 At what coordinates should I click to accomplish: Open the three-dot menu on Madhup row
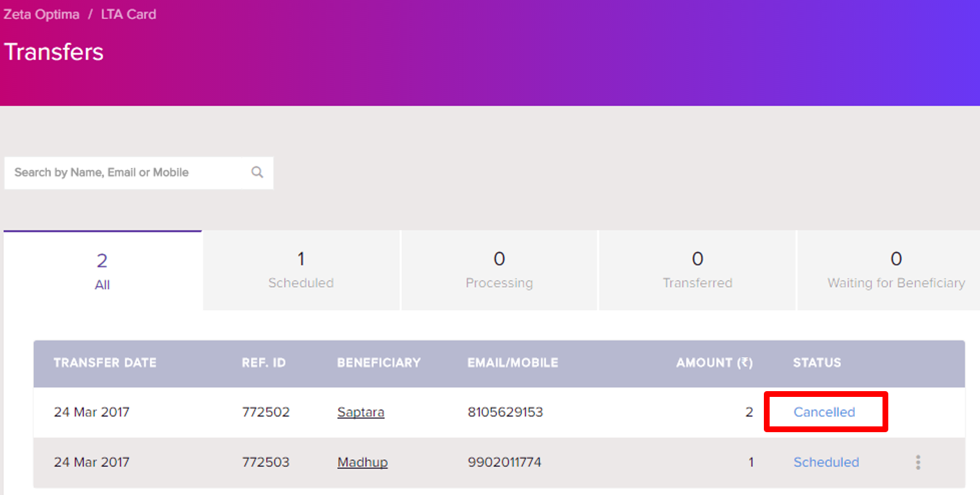tap(918, 462)
